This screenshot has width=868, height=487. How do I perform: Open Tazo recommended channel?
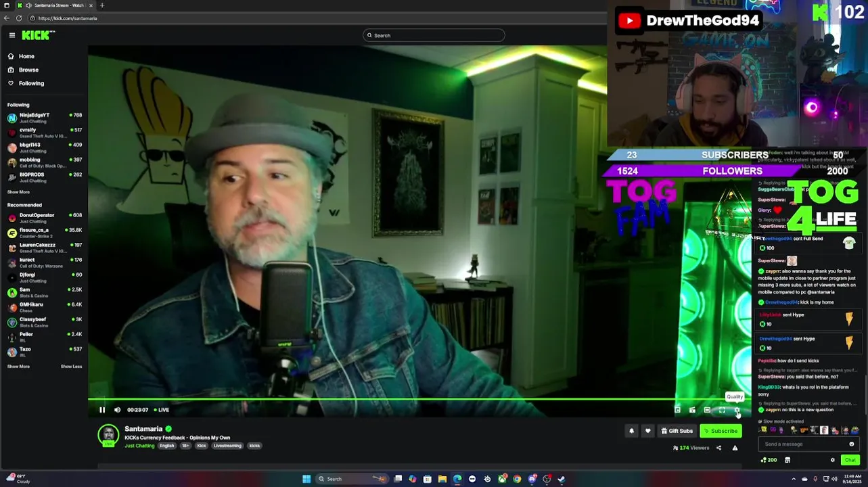(44, 352)
